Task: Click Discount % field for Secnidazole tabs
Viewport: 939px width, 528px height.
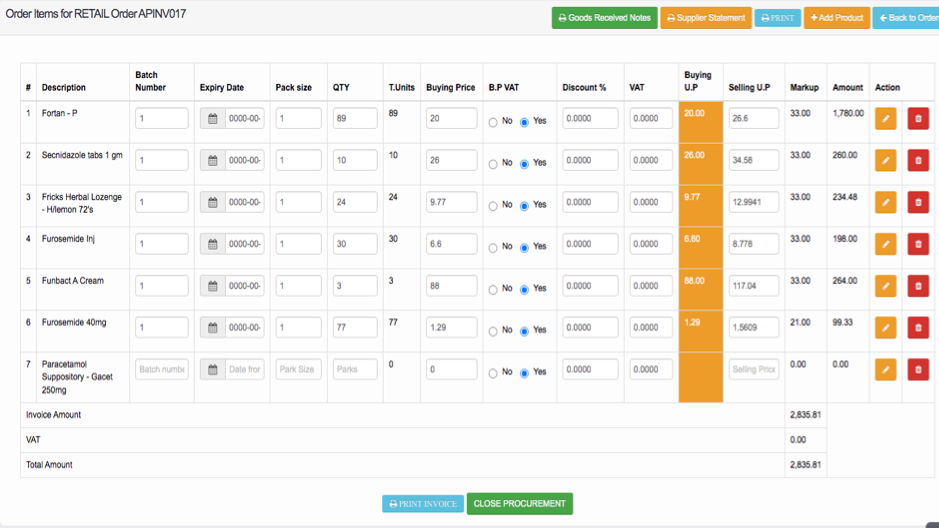Action: [x=590, y=160]
